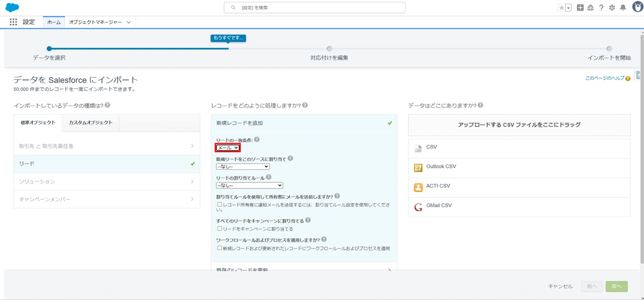Click the インポートを開始 progress step marker
Image resolution: width=644 pixels, height=300 pixels.
click(609, 49)
